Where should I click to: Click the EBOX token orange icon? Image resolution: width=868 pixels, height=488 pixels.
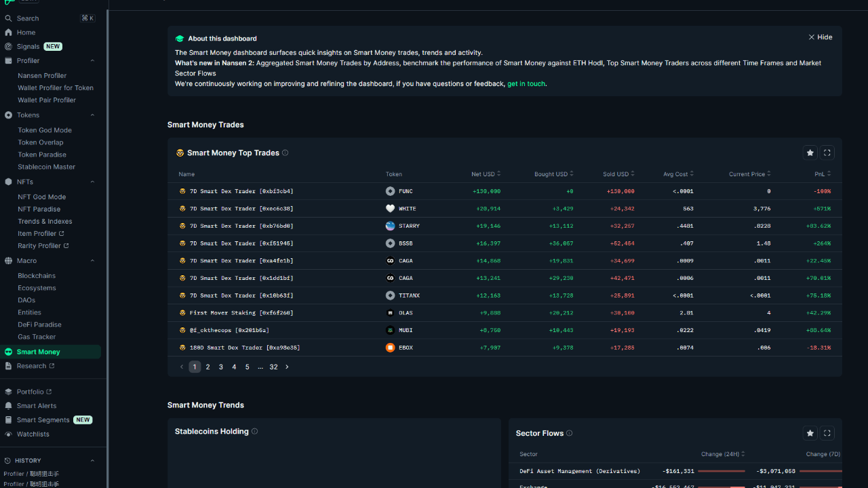390,348
